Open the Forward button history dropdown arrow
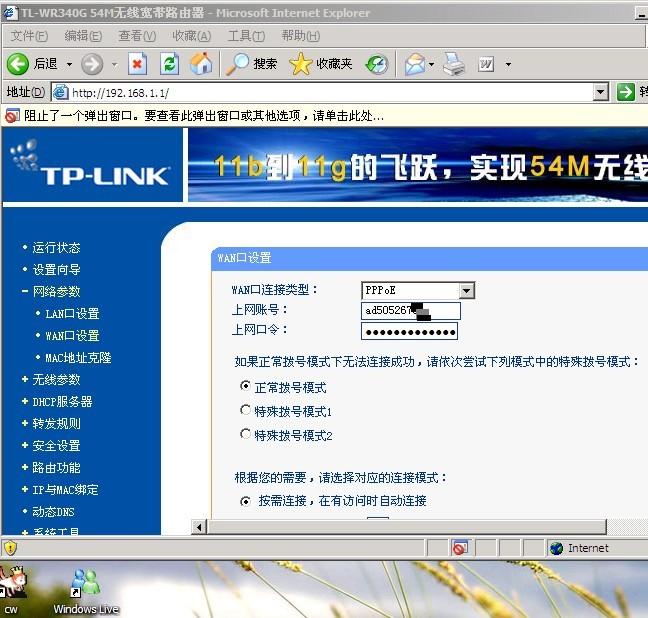This screenshot has width=648, height=618. [114, 64]
